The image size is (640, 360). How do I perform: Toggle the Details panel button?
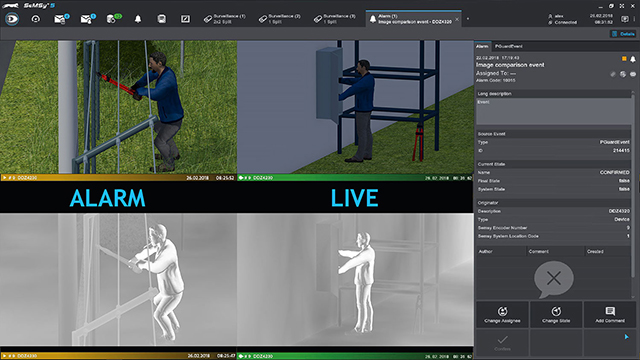click(623, 34)
